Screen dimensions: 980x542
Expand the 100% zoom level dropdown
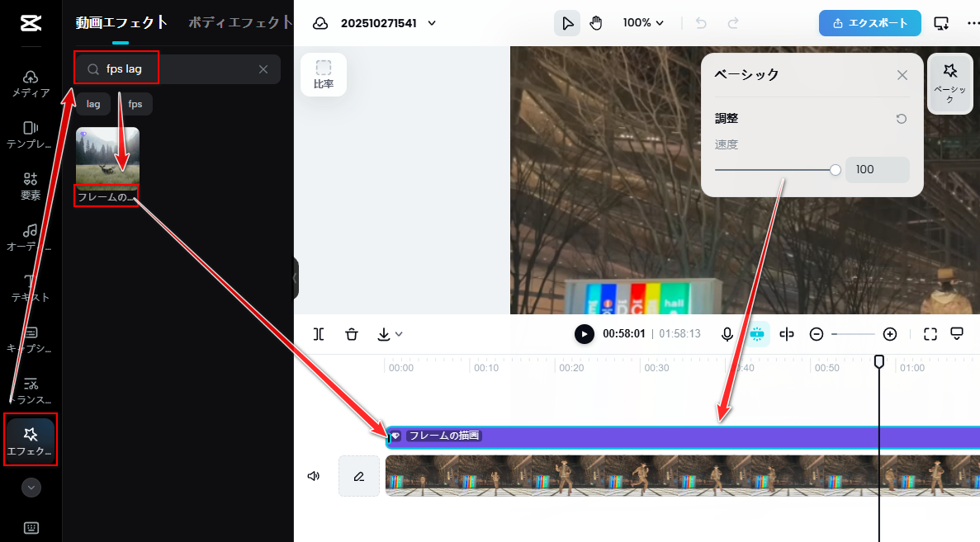click(643, 23)
